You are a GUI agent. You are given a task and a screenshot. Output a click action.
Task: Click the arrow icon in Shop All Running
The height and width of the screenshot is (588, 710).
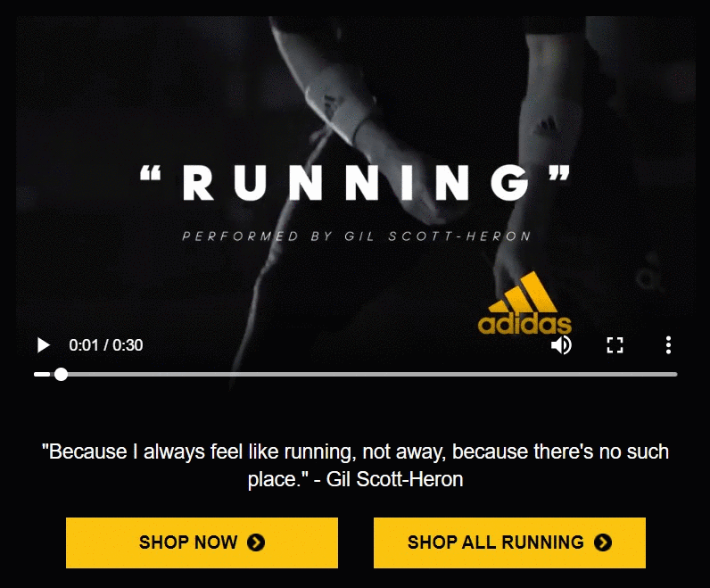[x=603, y=542]
